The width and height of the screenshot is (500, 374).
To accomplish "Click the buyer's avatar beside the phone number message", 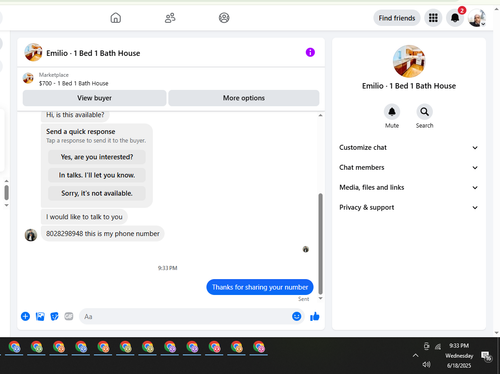I will (31, 235).
